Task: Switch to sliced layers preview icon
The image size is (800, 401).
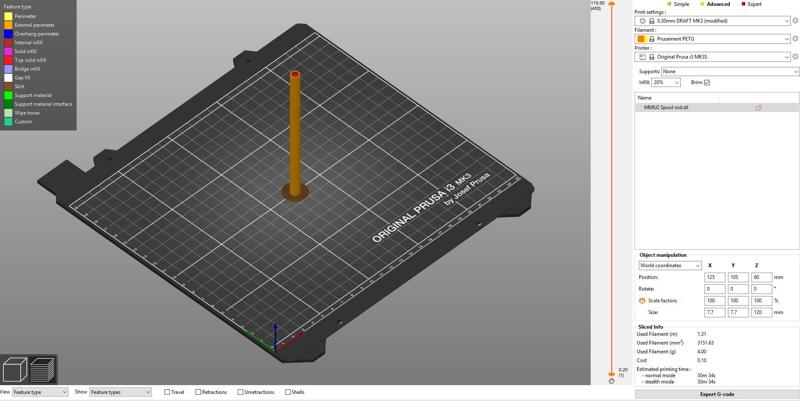Action: pyautogui.click(x=42, y=369)
